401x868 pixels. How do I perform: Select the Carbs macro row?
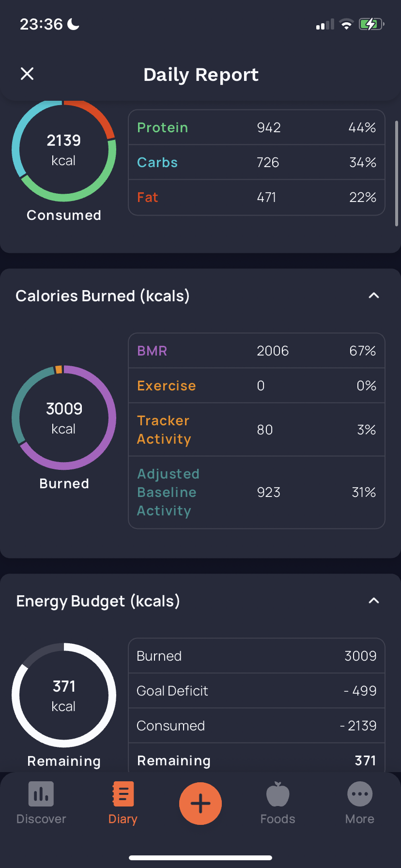pos(257,162)
